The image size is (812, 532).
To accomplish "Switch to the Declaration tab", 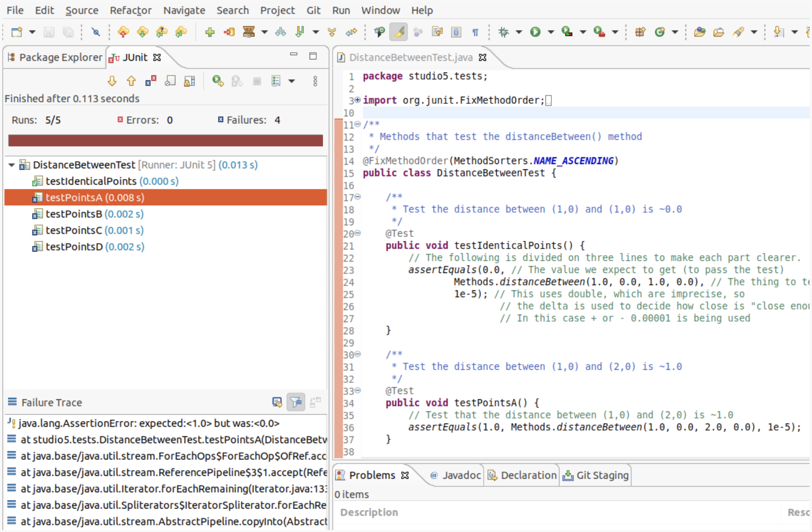I will (x=522, y=475).
